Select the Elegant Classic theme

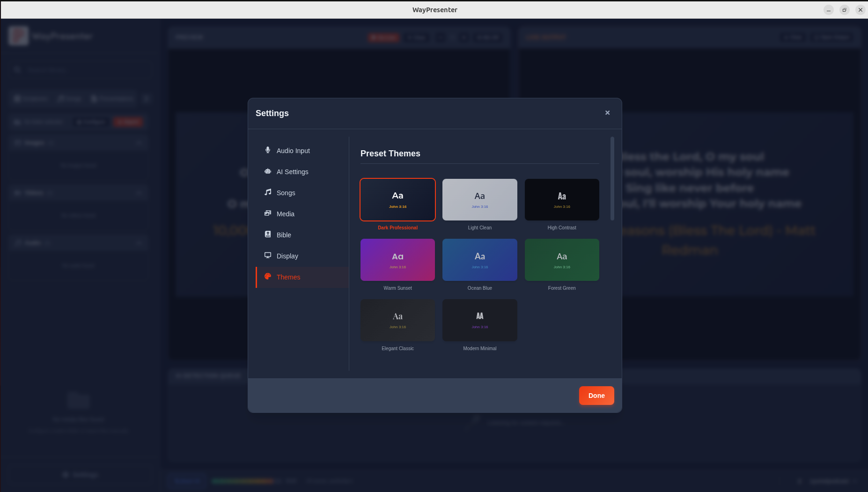coord(397,320)
